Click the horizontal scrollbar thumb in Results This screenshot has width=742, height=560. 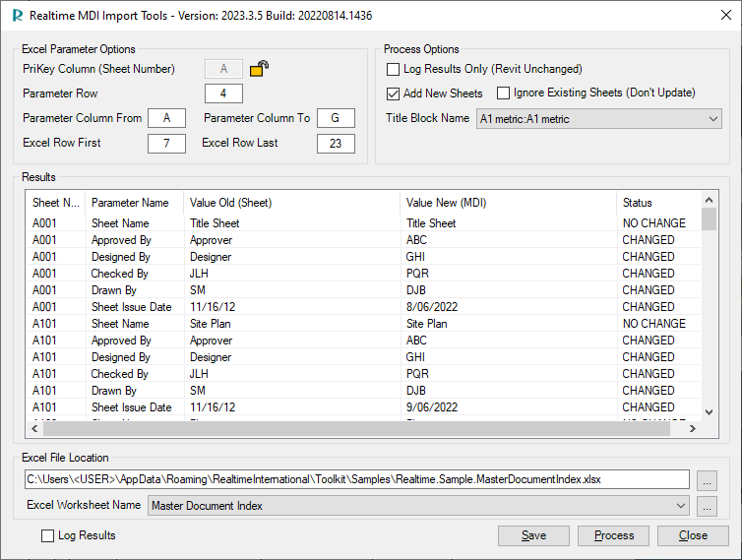tap(356, 429)
